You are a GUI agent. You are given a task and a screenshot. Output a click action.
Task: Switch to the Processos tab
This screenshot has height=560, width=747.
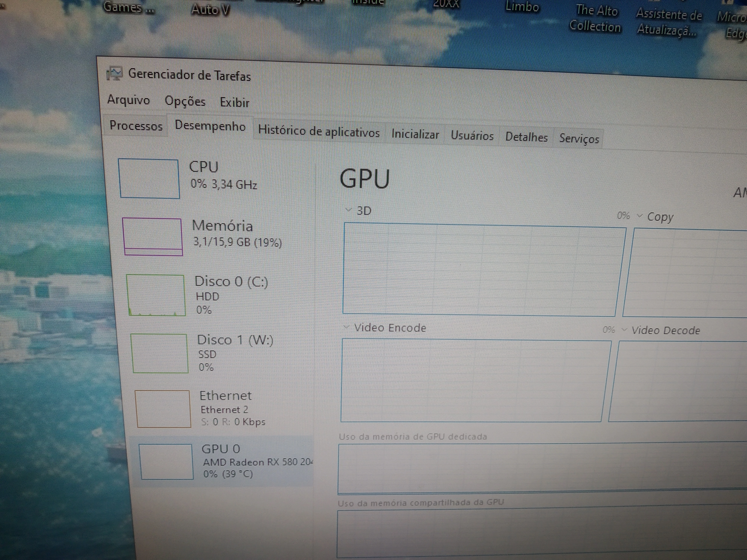tap(136, 126)
